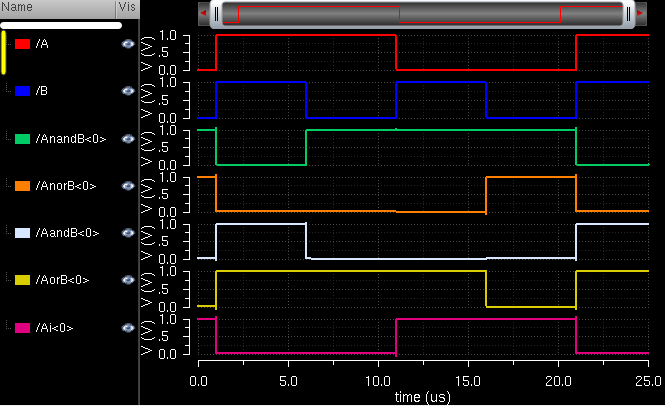Click the magenta swatch for /Ai<0>

click(22, 328)
